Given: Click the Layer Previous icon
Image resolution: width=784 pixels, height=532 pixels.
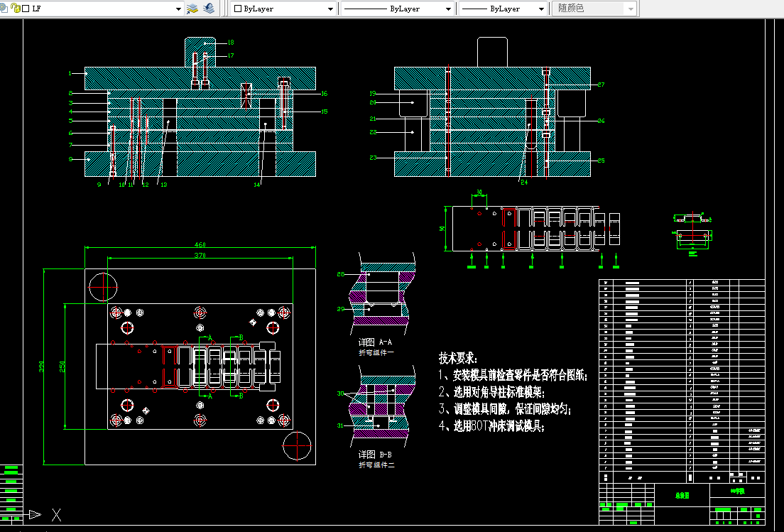Looking at the screenshot, I should (209, 9).
